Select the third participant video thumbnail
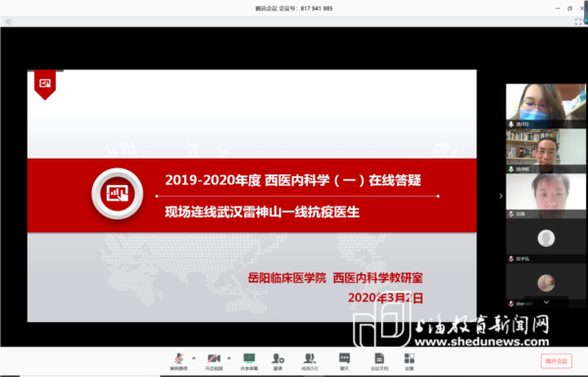Screen dimensions: 588x377 coord(546,196)
